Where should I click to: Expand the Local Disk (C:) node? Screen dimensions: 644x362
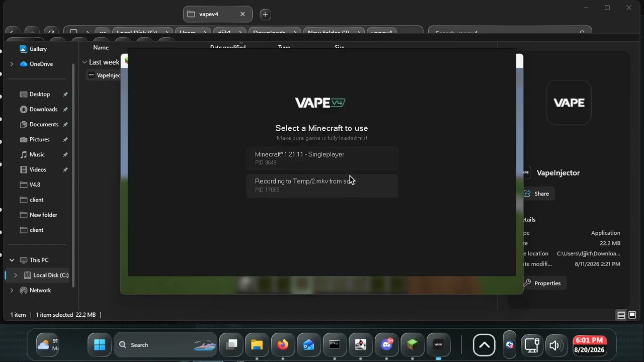click(x=15, y=275)
